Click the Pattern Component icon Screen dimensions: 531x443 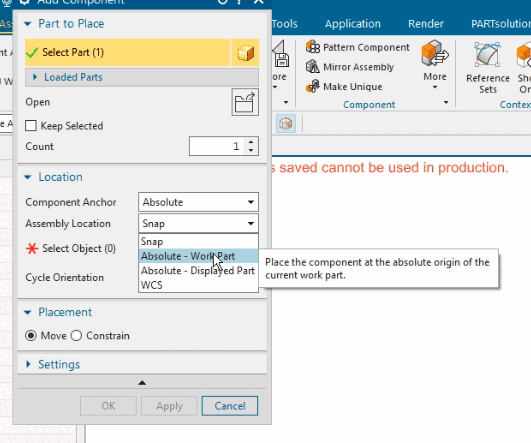click(313, 47)
